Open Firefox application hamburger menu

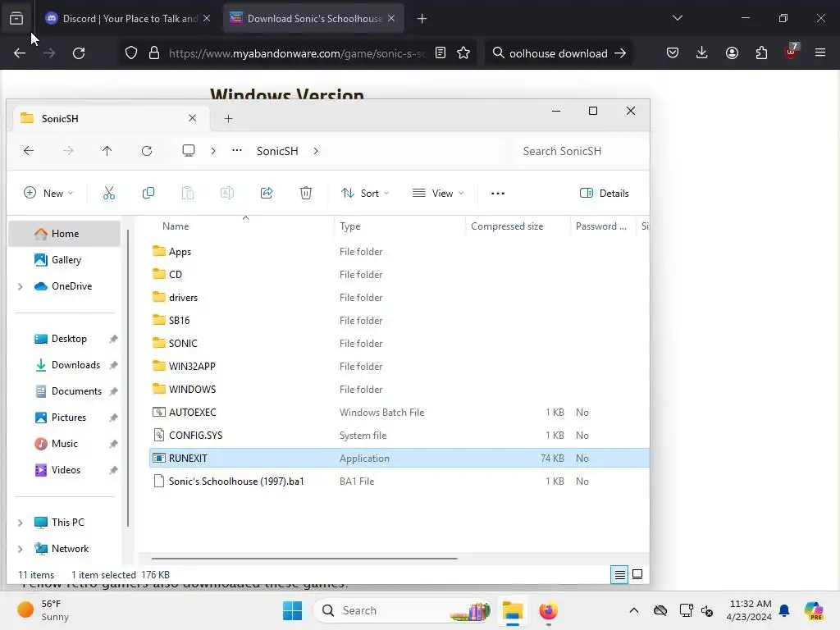tap(820, 52)
